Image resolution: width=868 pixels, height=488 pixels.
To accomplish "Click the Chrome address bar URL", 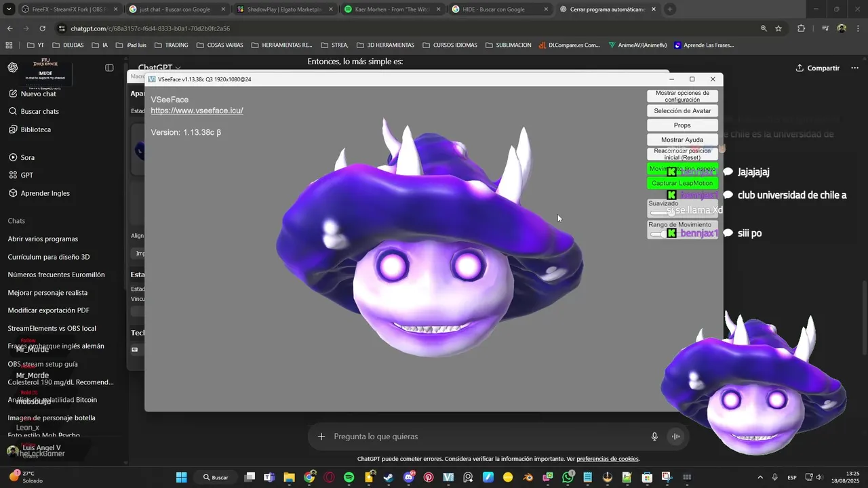I will [x=150, y=28].
